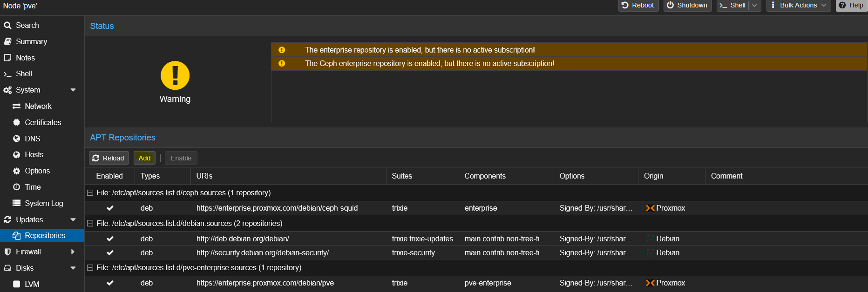Click the book icon beside Summary
This screenshot has width=868, height=292.
(7, 41)
